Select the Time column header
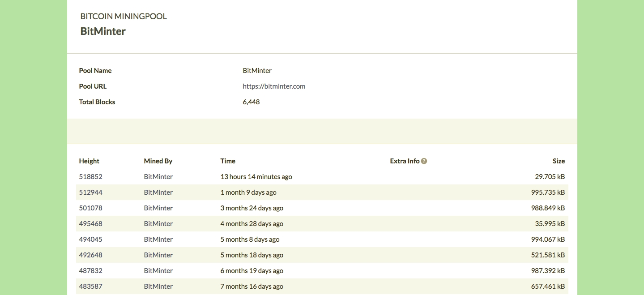Viewport: 644px width, 295px height. coord(228,161)
